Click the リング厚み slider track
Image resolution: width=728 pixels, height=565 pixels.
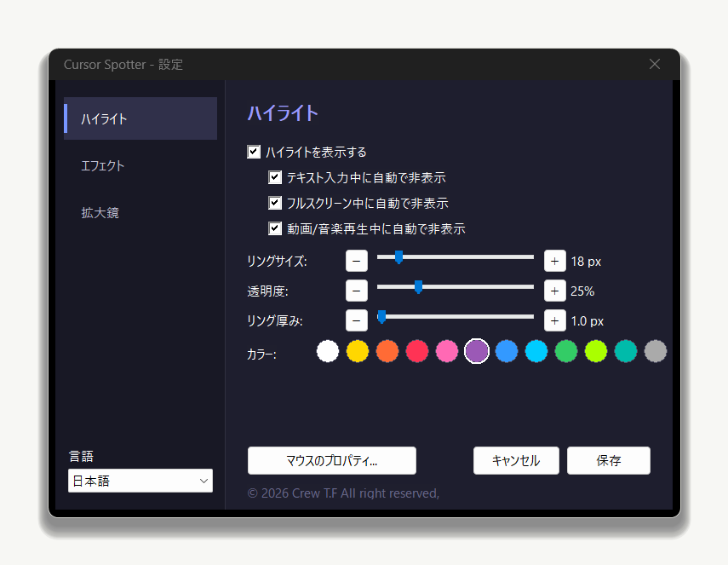pos(456,316)
